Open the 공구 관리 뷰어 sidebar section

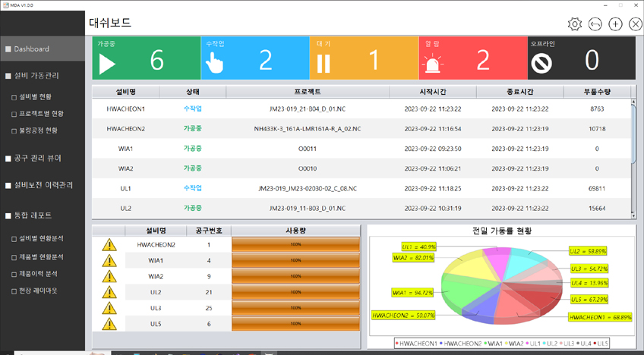pyautogui.click(x=38, y=159)
